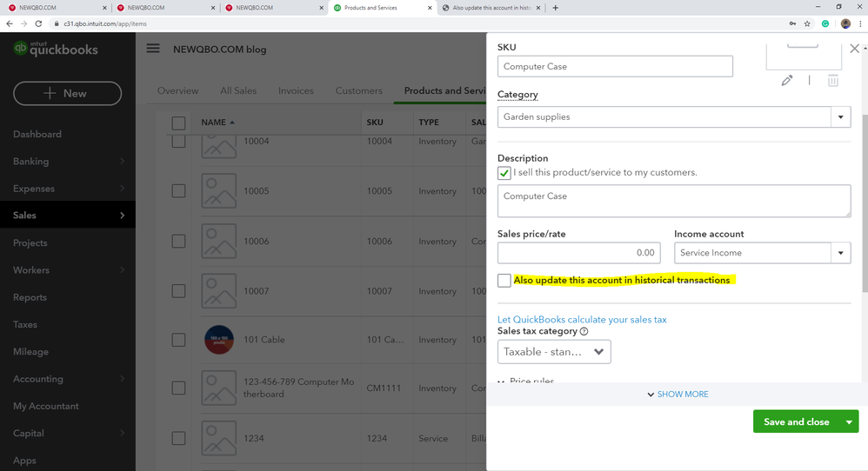The height and width of the screenshot is (471, 868).
Task: Open a new browser tab
Action: click(x=555, y=8)
